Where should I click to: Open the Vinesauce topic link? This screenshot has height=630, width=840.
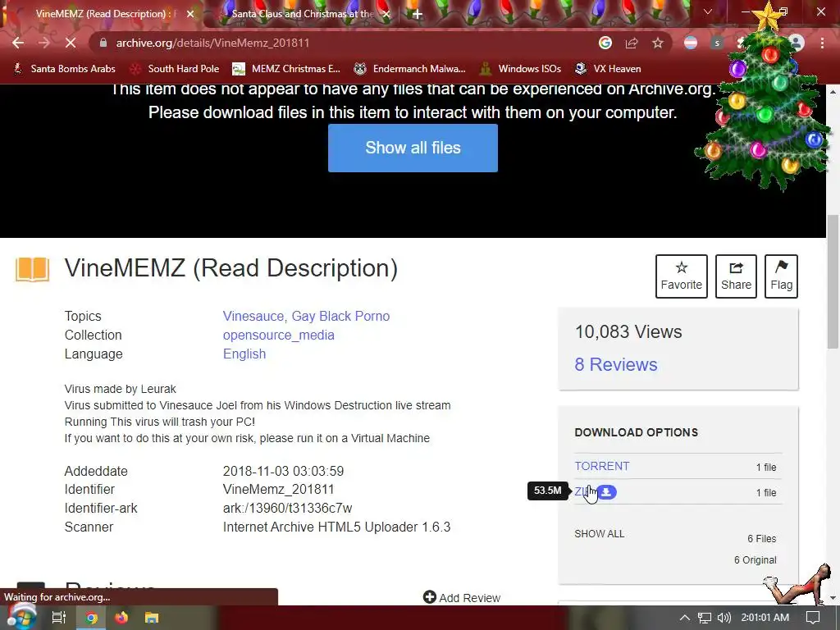pyautogui.click(x=254, y=316)
